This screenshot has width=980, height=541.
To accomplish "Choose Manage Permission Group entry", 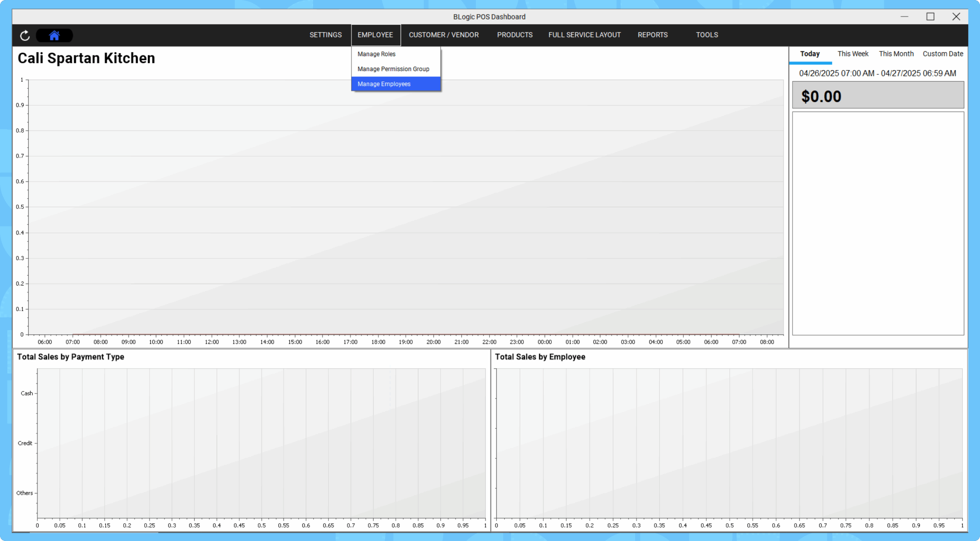I will [x=396, y=69].
